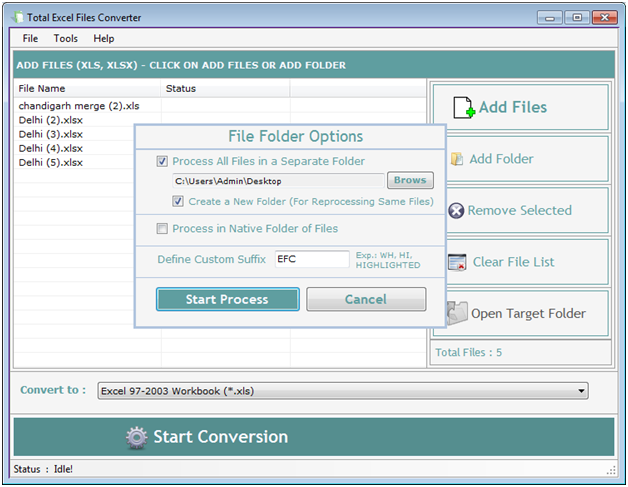Screen dimensions: 628x487
Task: Enable Process in Native Folder of Files
Action: pos(162,229)
